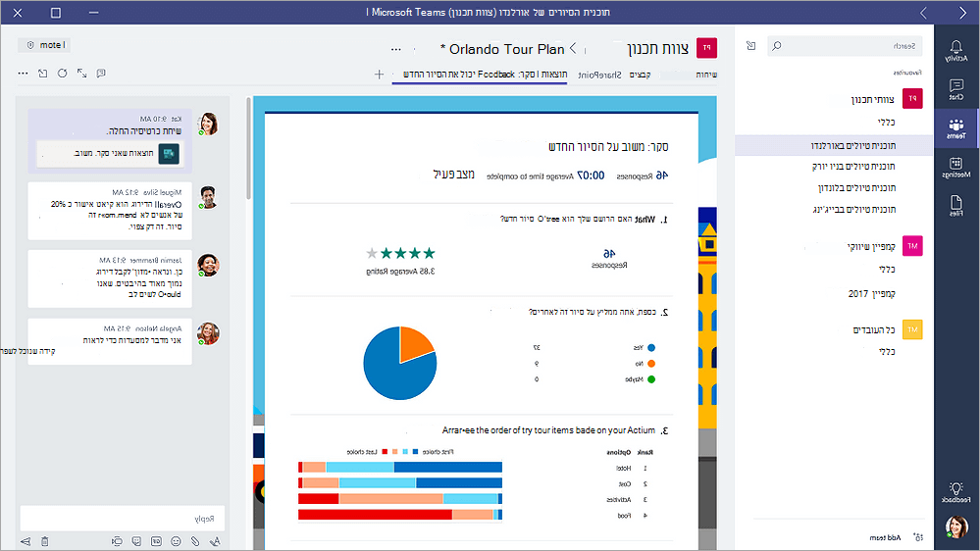
Task: Select team כל העובדים
Action: pos(874,329)
